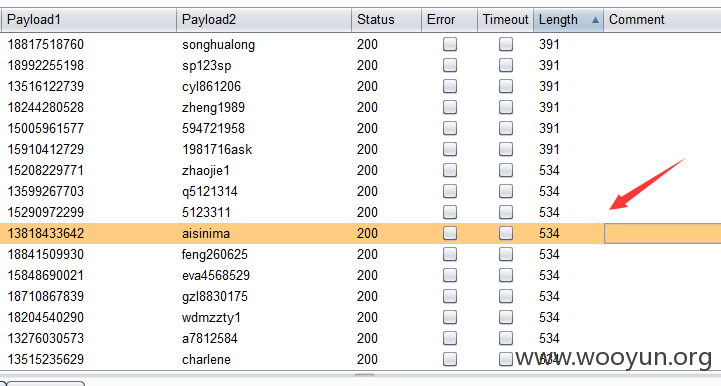Select payload 18710867839
The width and height of the screenshot is (721, 386).
tap(46, 296)
